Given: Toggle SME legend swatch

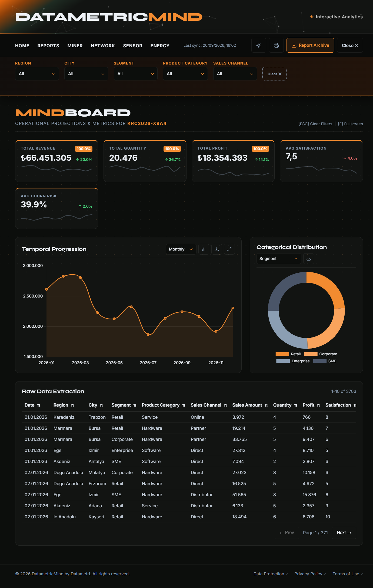Looking at the screenshot, I should [320, 361].
